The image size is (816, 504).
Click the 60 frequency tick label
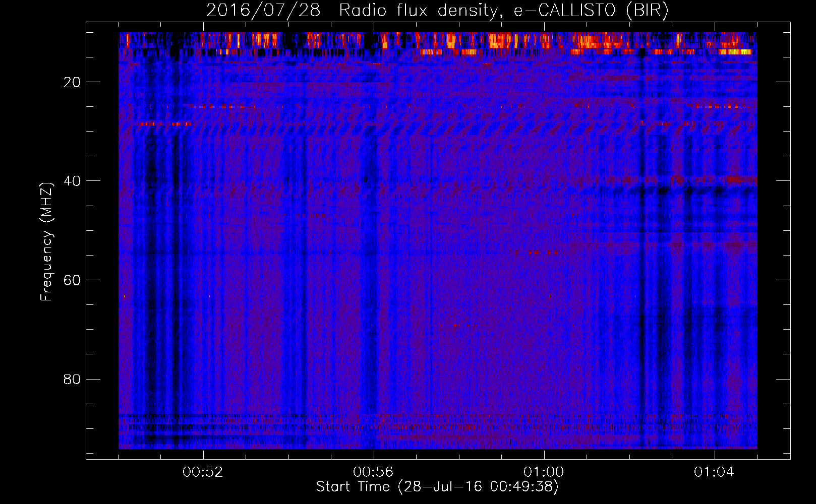point(73,280)
